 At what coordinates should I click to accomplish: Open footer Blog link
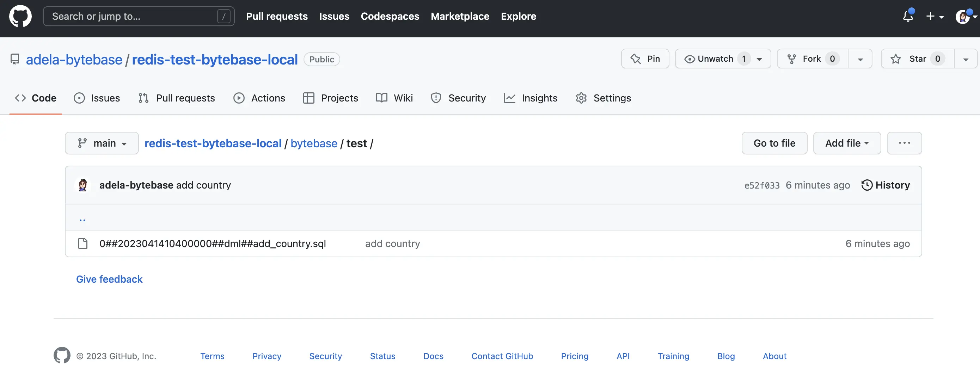pos(726,356)
